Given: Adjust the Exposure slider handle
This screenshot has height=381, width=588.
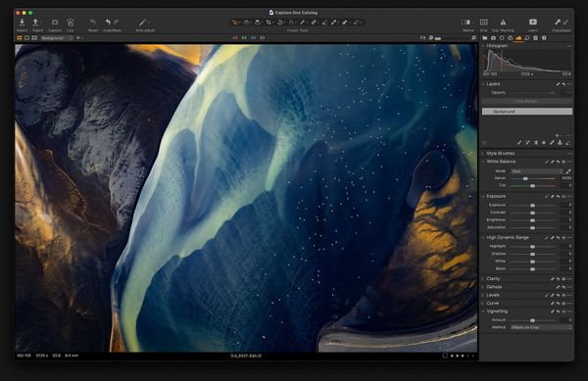Looking at the screenshot, I should (532, 206).
